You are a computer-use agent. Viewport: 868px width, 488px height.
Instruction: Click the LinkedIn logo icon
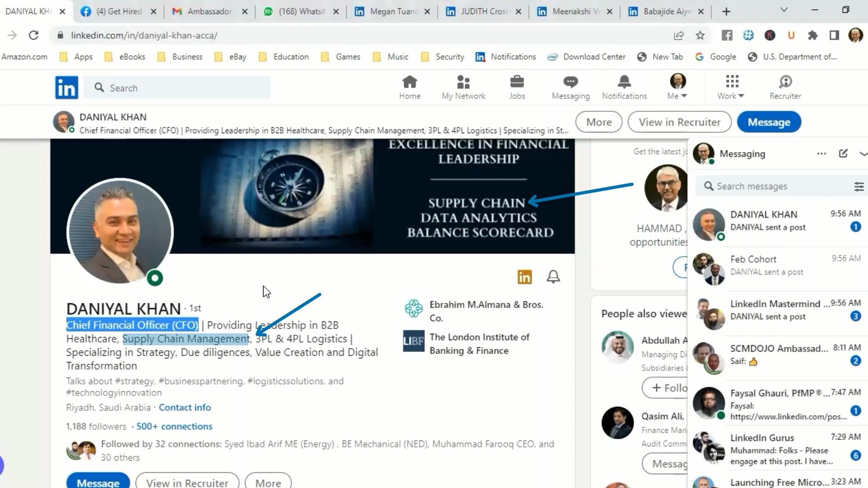click(66, 88)
